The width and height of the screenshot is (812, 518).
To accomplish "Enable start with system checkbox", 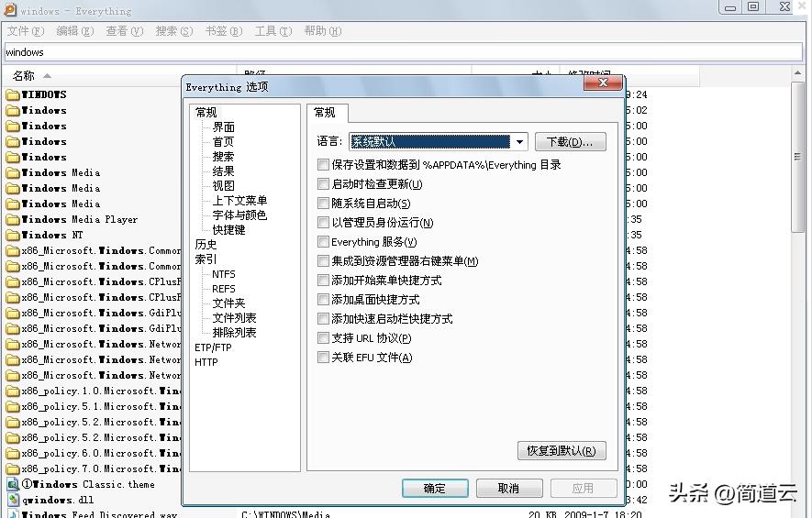I will (323, 203).
